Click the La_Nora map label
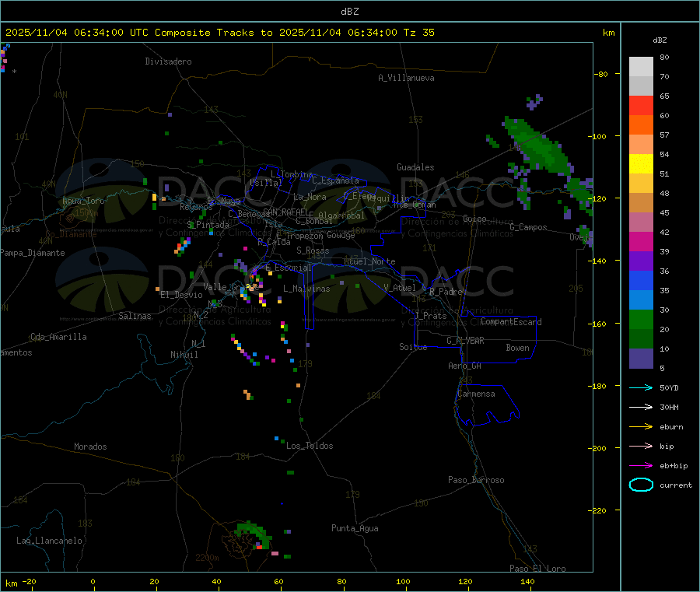This screenshot has width=700, height=592. click(310, 197)
